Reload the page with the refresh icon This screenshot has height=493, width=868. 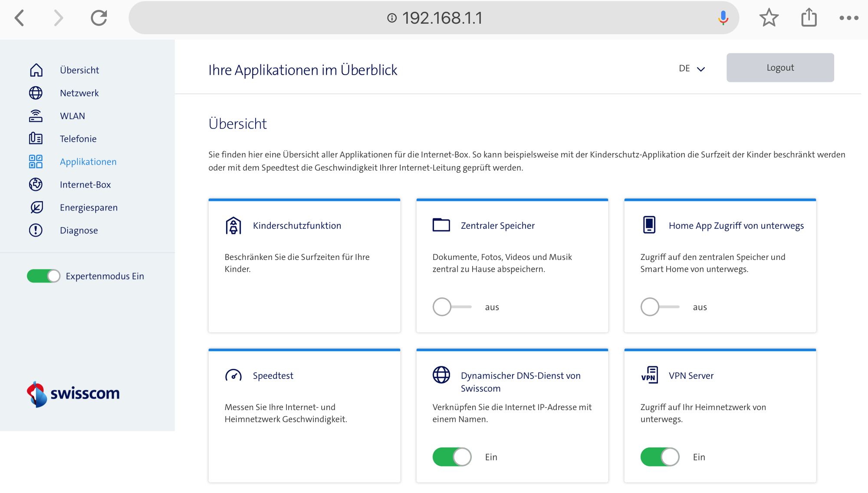pyautogui.click(x=99, y=18)
